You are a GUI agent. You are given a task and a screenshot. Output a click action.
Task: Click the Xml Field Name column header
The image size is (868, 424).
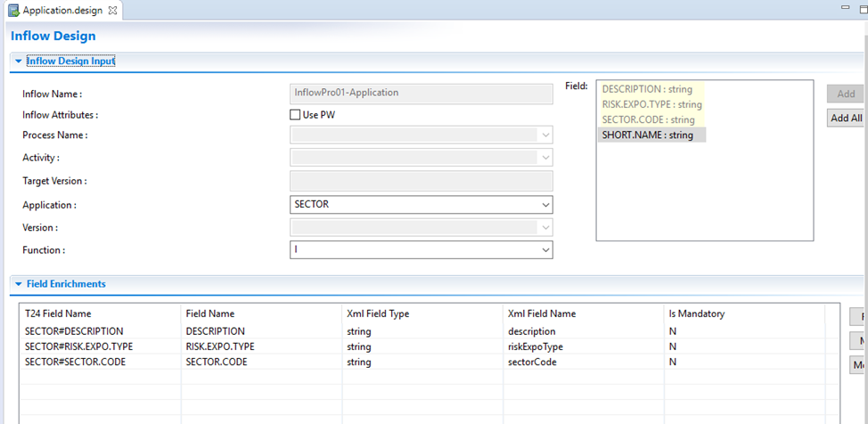[x=541, y=314]
